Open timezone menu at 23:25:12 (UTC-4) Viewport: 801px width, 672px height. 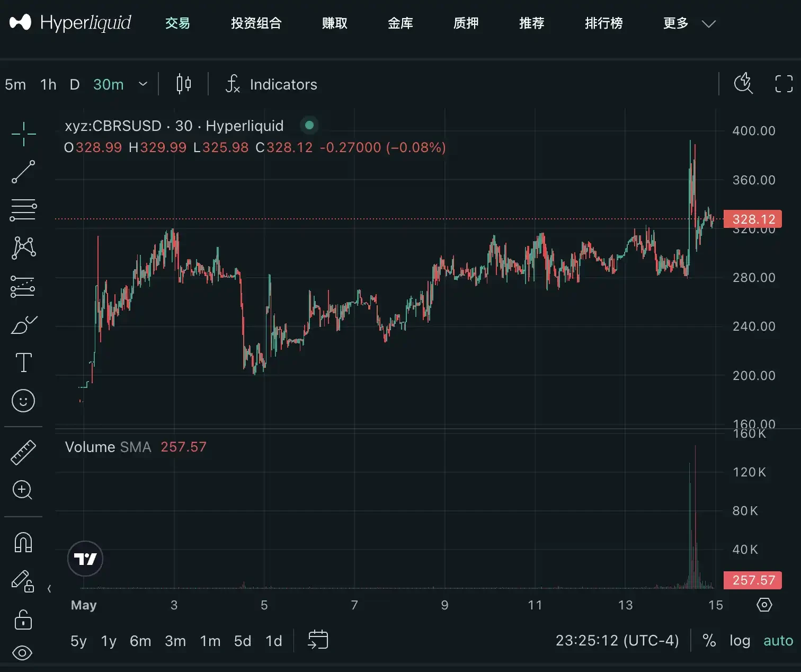click(617, 640)
